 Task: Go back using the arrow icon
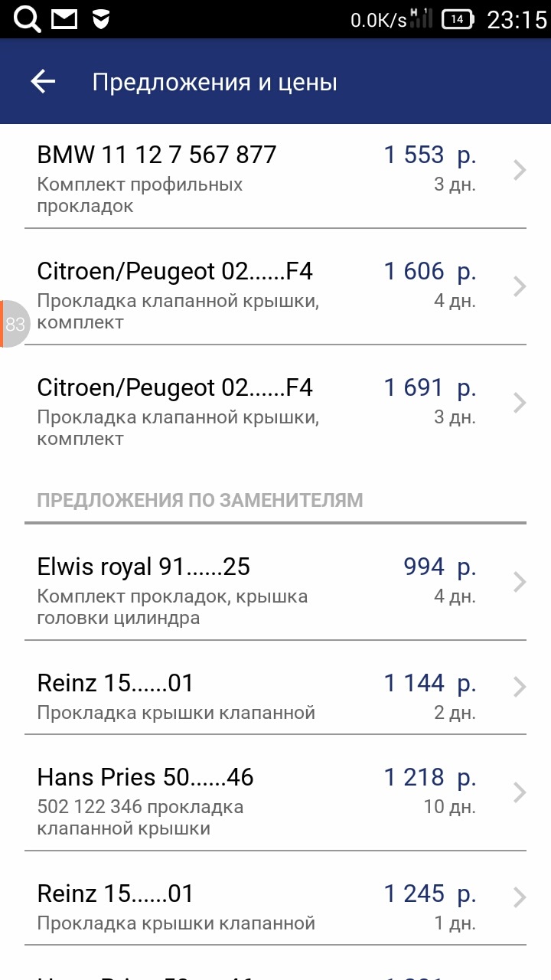coord(43,82)
